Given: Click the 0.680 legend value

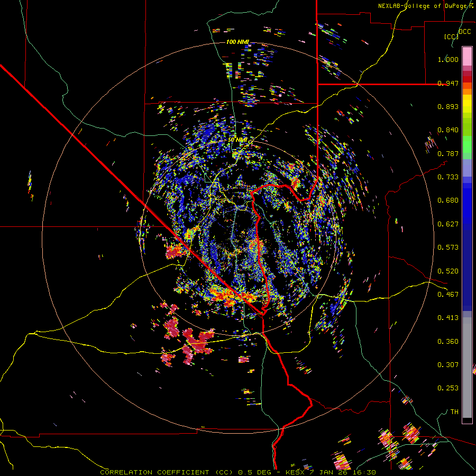Looking at the screenshot, I should click(x=448, y=200).
